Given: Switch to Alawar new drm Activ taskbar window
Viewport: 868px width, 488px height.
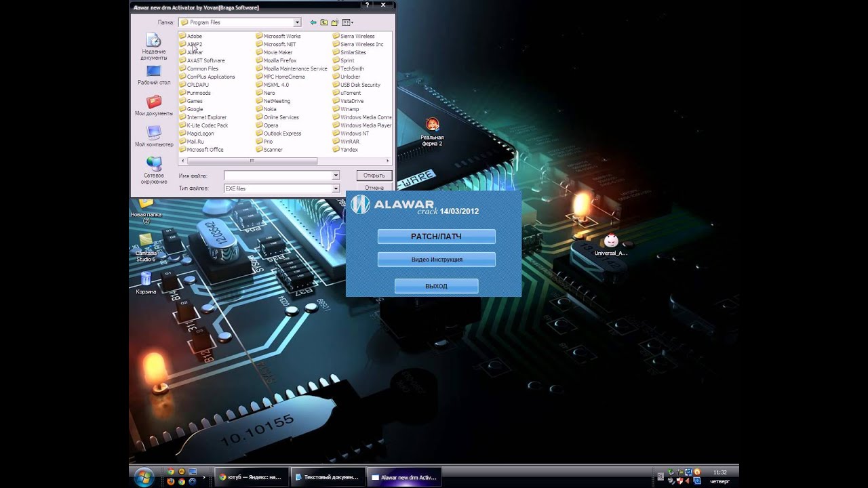Looking at the screenshot, I should [x=404, y=477].
